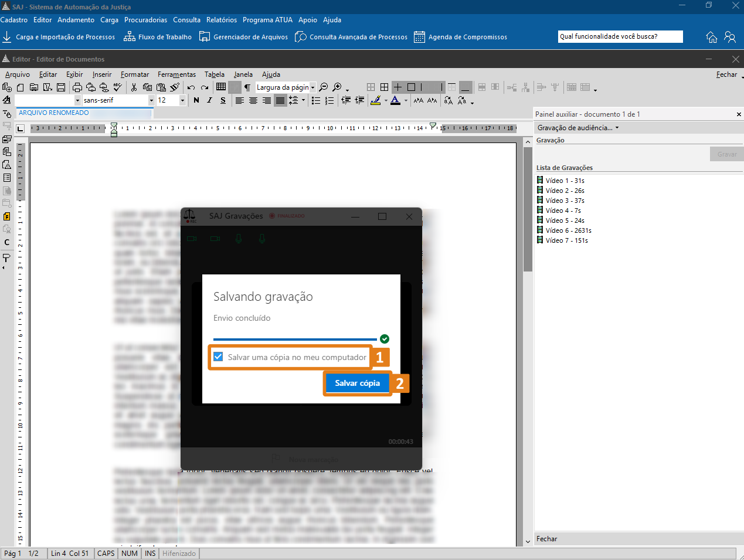Apply font color A swatch
This screenshot has width=744, height=560.
coord(396,100)
